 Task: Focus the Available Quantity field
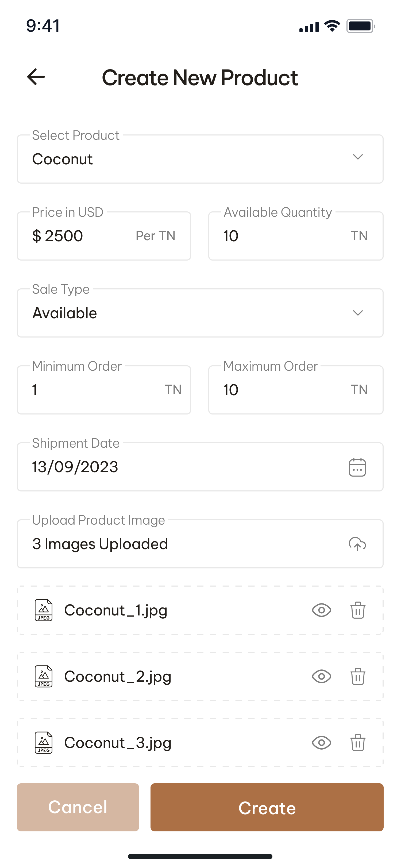click(283, 236)
